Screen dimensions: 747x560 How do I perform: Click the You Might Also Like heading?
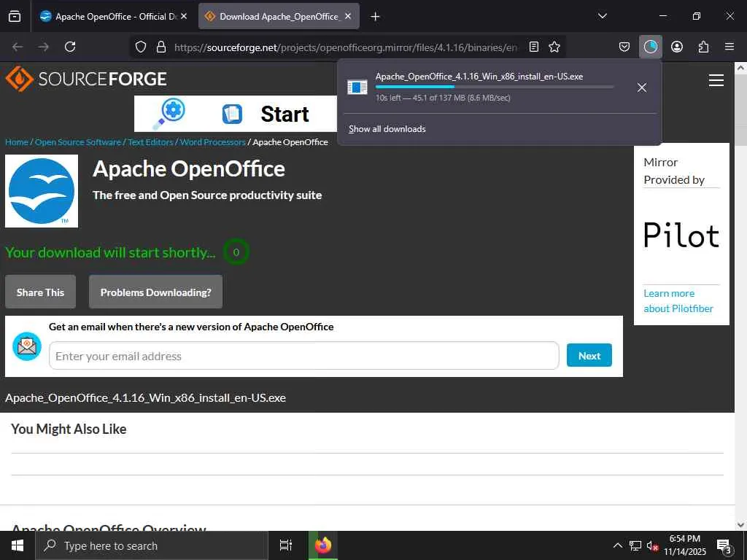point(69,429)
